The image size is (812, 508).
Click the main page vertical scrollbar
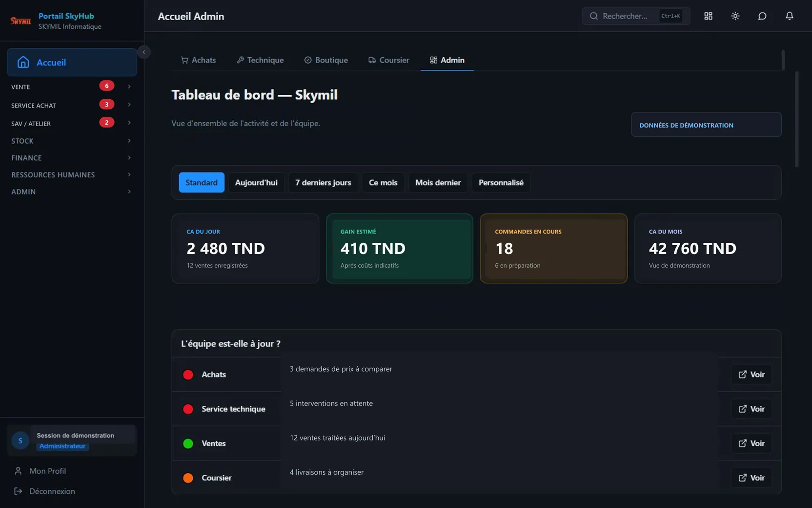[797, 119]
